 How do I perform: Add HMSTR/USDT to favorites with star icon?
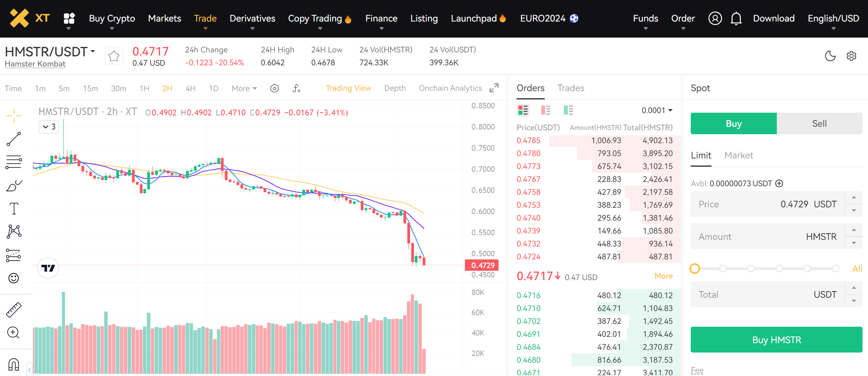pyautogui.click(x=114, y=56)
